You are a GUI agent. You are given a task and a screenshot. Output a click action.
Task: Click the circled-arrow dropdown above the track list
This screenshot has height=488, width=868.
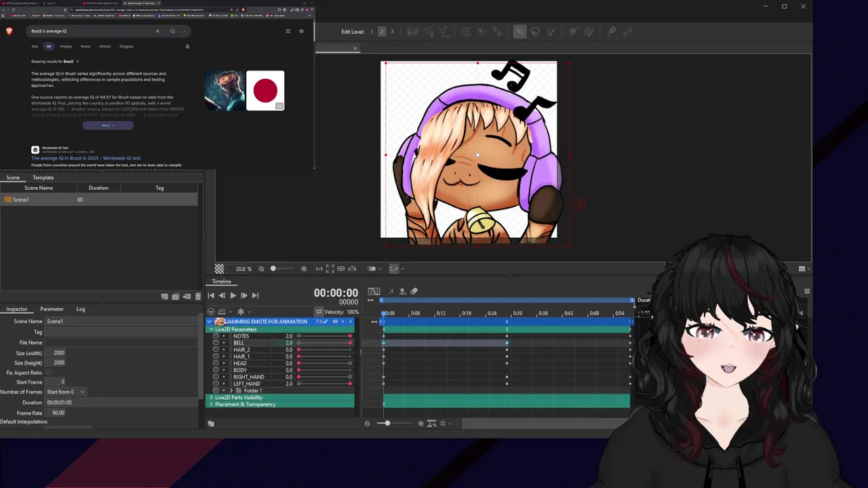click(x=210, y=312)
